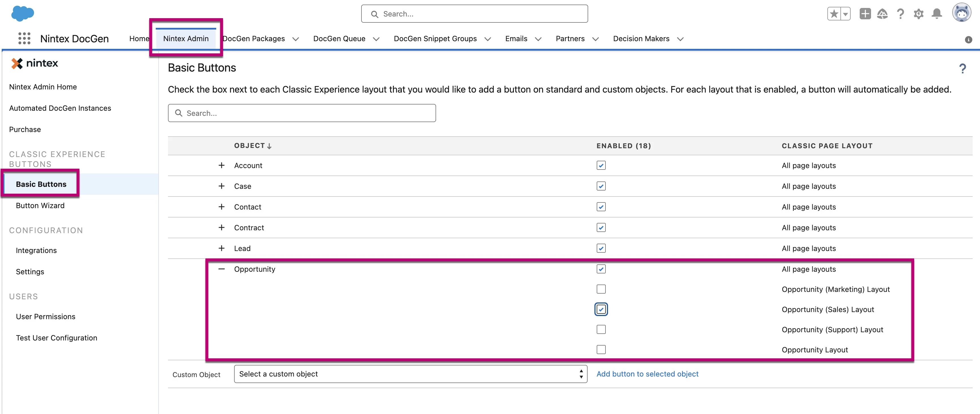Open the Trailhead guidance icon
980x414 pixels.
click(x=882, y=14)
